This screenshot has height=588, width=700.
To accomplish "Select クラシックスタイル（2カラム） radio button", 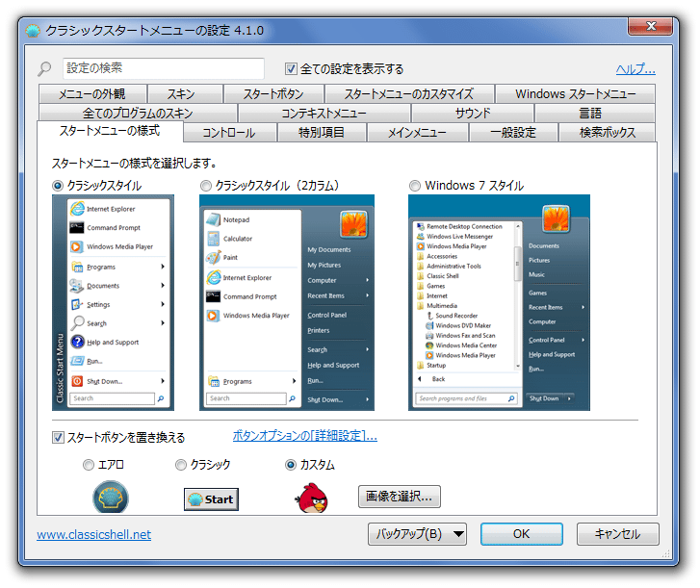I will click(x=206, y=186).
